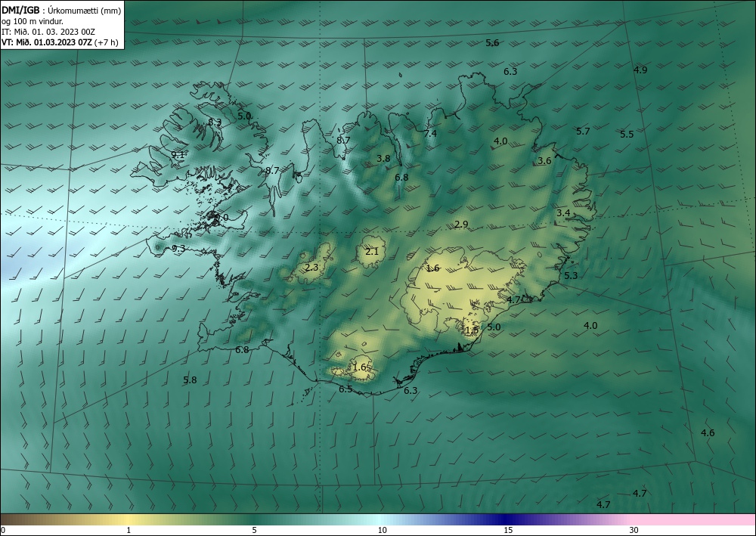Click the 'og 100 m vindur.' subtitle line
Screen dimensions: 756x536
(x=33, y=21)
